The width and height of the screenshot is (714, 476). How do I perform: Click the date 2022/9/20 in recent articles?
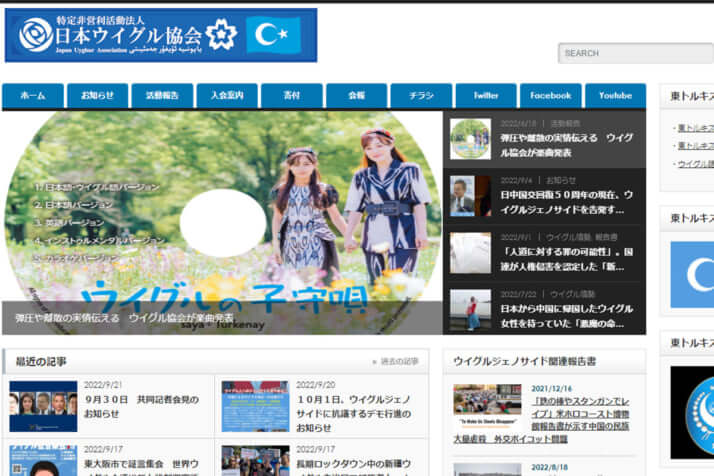click(315, 385)
